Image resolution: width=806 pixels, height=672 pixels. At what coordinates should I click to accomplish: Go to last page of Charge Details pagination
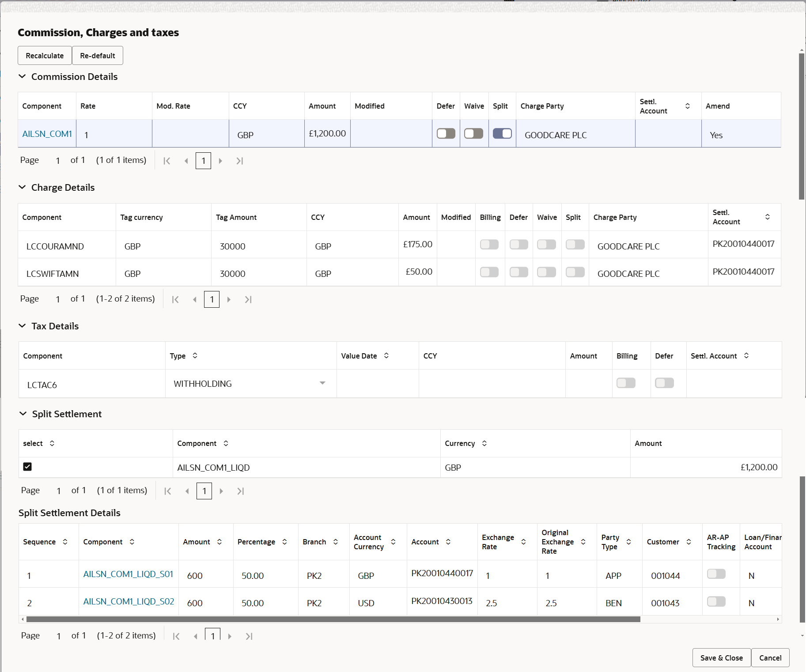248,299
